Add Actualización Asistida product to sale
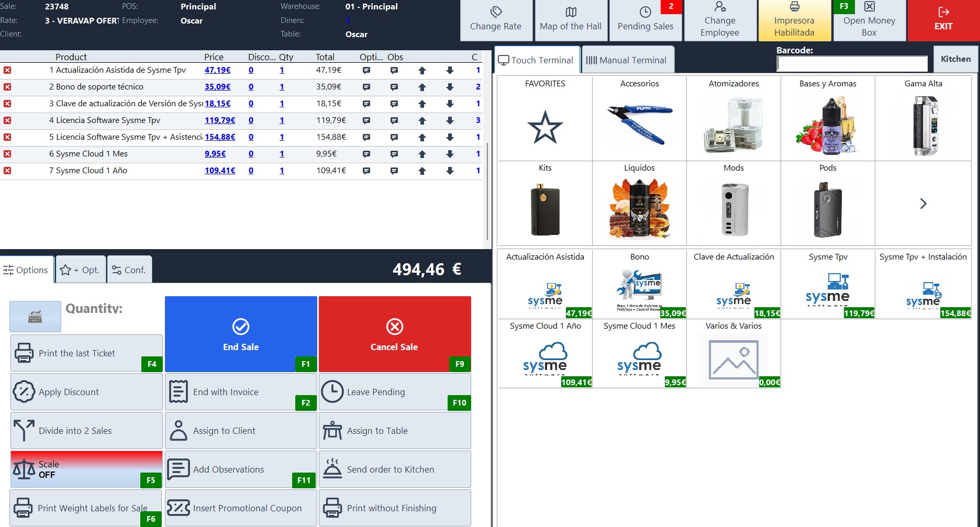Viewport: 980px width, 527px height. coord(545,284)
